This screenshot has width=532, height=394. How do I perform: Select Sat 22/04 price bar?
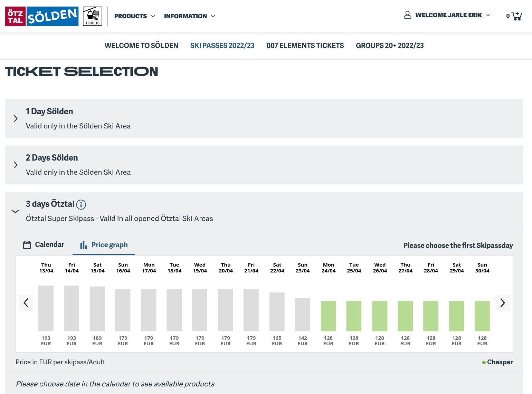point(277,312)
